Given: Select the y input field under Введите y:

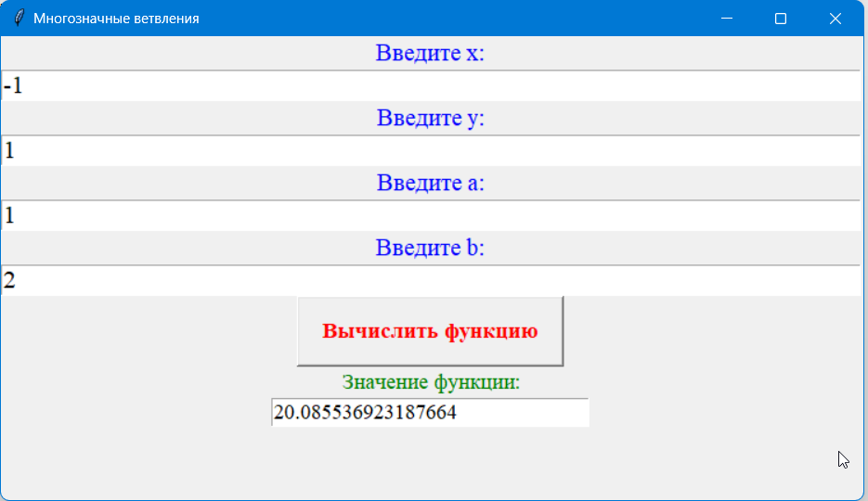Looking at the screenshot, I should click(430, 150).
